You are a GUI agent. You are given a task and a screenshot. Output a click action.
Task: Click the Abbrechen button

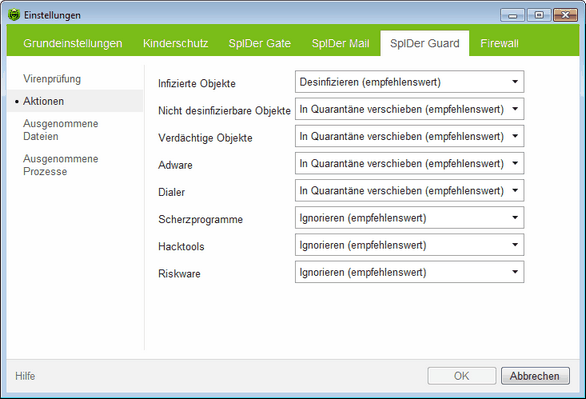click(x=535, y=376)
